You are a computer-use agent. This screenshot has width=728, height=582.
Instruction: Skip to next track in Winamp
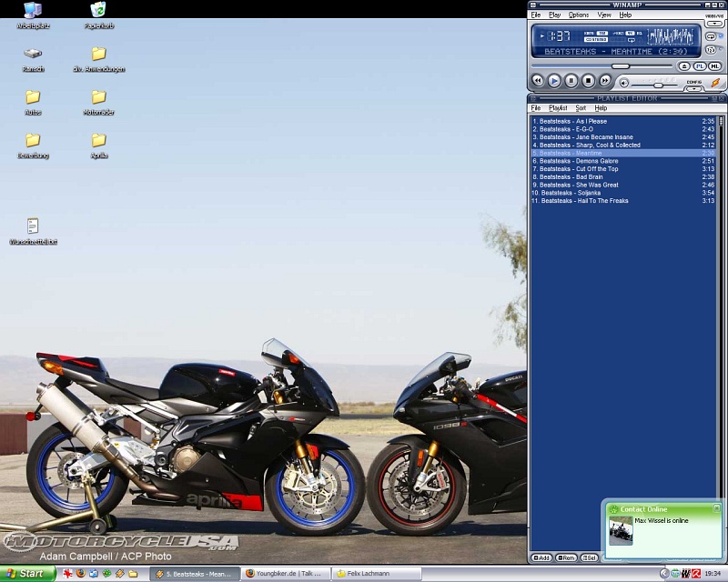604,81
